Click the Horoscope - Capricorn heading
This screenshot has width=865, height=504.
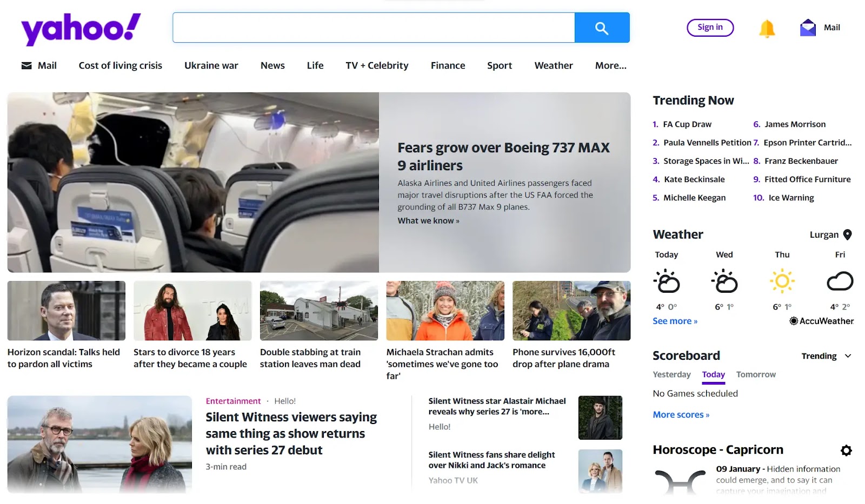pos(718,450)
